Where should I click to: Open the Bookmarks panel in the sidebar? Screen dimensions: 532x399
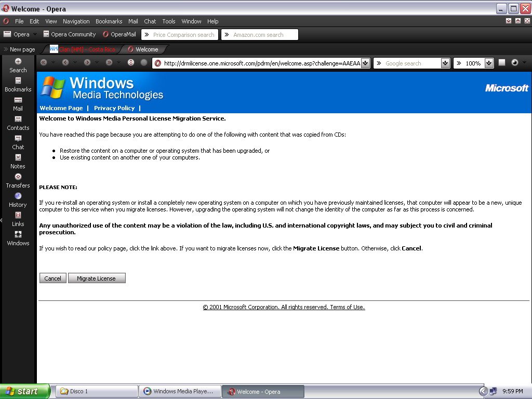pyautogui.click(x=18, y=85)
